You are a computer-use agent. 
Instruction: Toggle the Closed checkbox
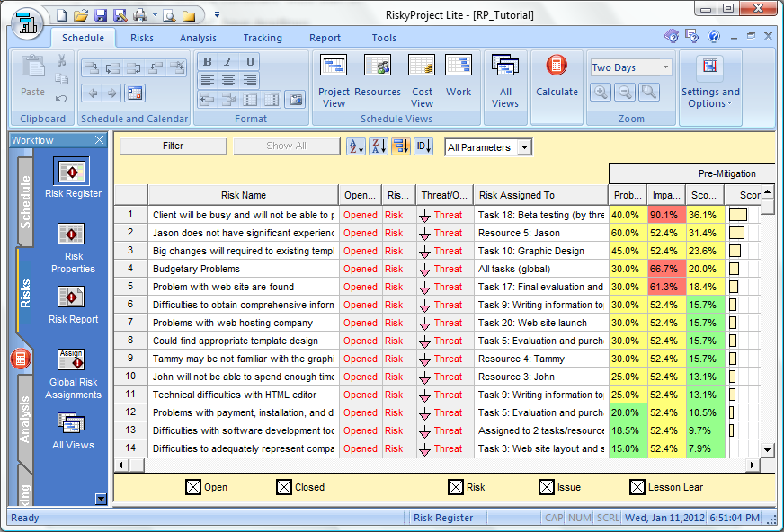(284, 487)
